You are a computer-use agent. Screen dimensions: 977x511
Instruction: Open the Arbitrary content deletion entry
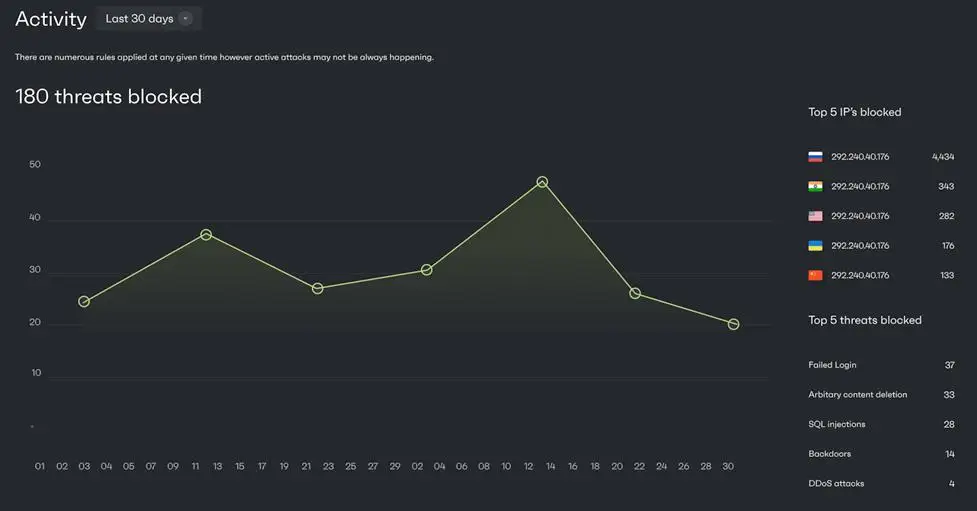[857, 395]
